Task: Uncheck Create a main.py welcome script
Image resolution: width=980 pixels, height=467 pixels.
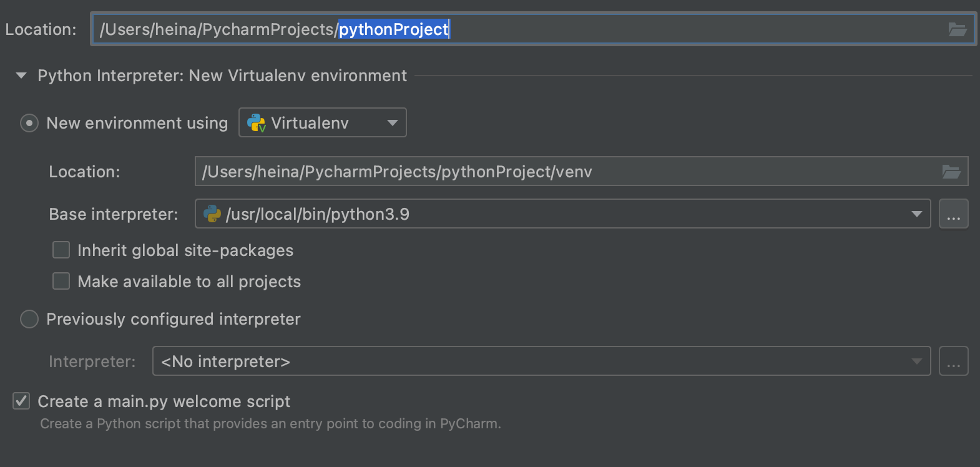Action: click(21, 401)
